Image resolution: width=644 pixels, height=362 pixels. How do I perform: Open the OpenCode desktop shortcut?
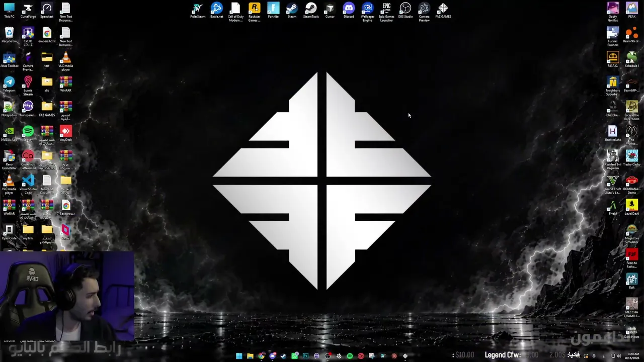[x=9, y=232]
